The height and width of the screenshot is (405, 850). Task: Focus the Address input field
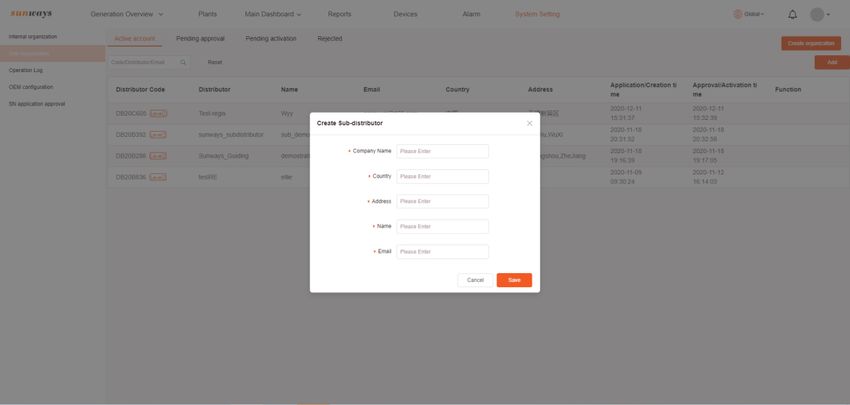coord(442,202)
